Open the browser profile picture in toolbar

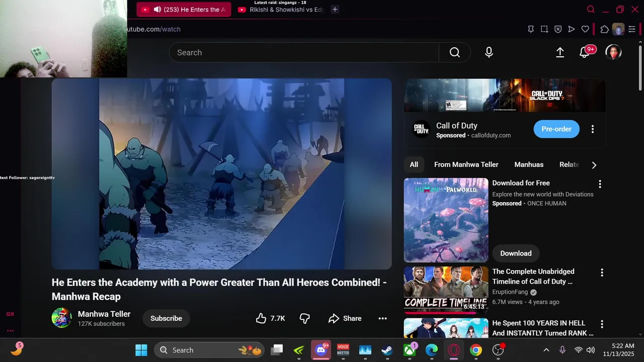618,29
